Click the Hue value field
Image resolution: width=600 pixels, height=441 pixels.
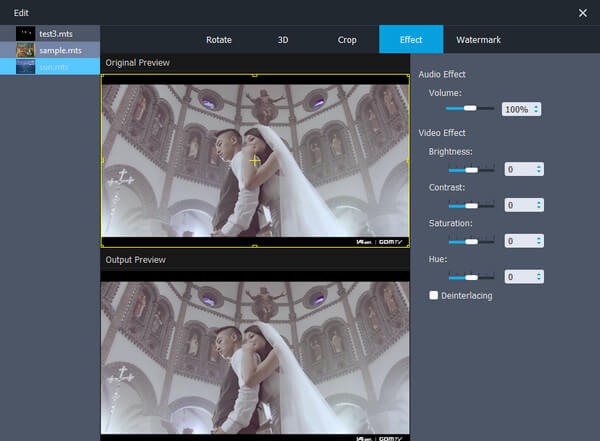(x=524, y=277)
